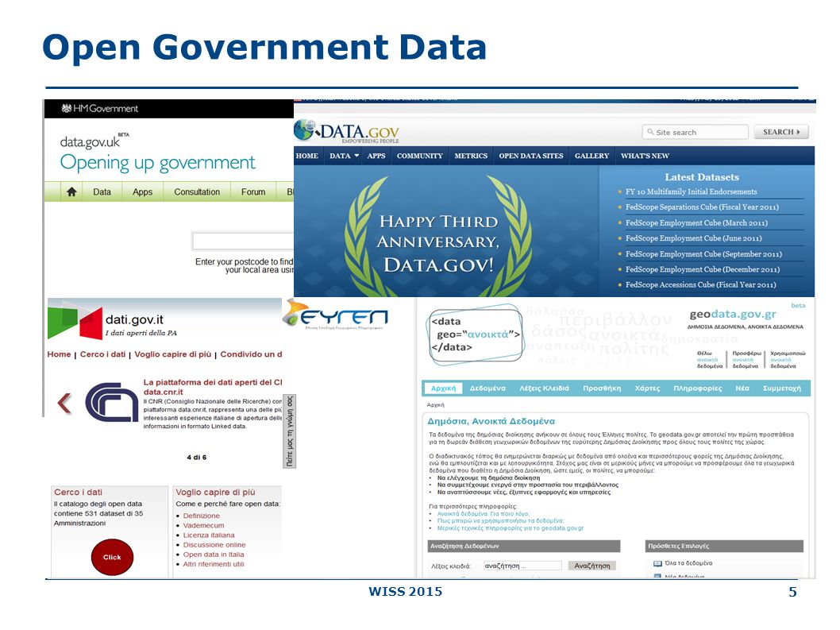Open Licenza italiana link
840x630 pixels.
pyautogui.click(x=209, y=535)
